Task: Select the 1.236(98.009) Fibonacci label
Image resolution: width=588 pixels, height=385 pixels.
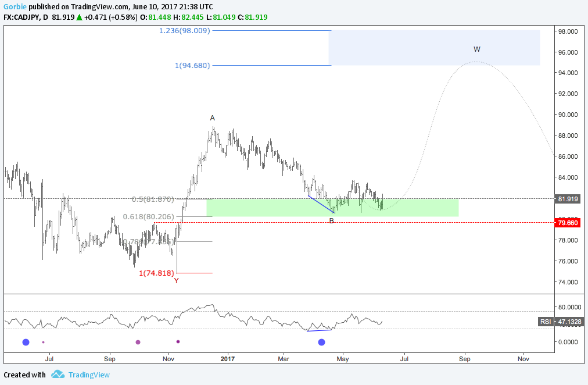Action: 185,31
